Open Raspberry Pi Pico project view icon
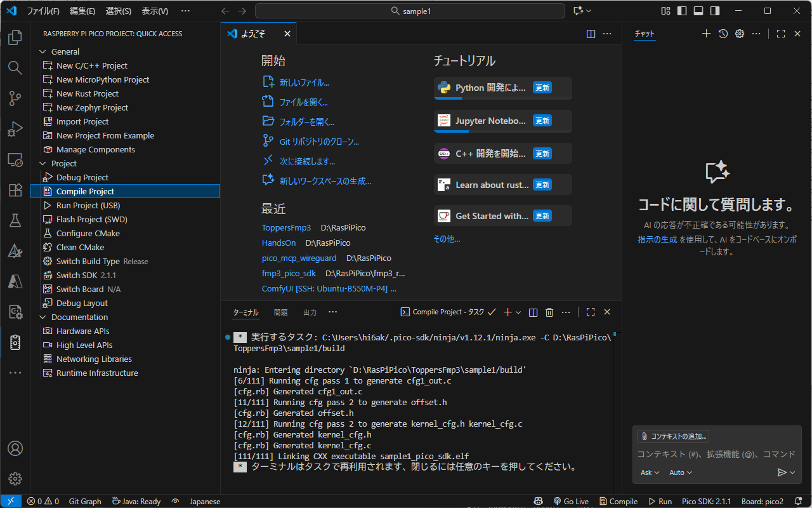This screenshot has height=508, width=812. click(x=15, y=342)
